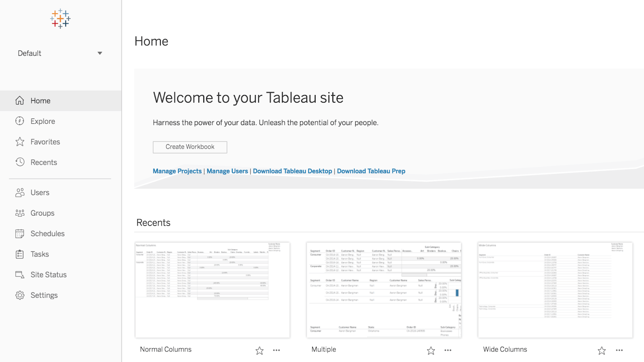Click the Recents clock icon
The width and height of the screenshot is (644, 362).
click(20, 162)
